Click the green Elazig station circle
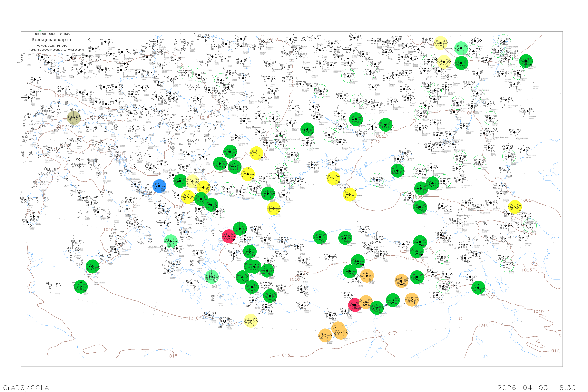Viewport: 588px width, 392px height. [x=417, y=277]
